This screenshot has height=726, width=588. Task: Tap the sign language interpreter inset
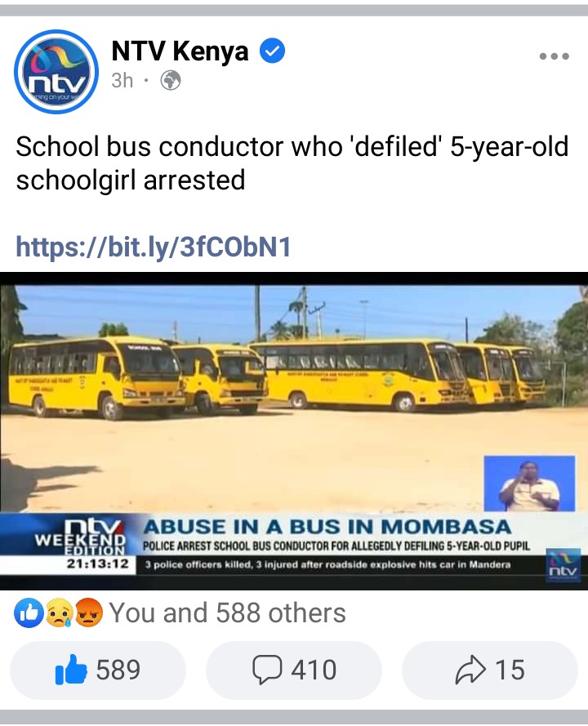pos(530,483)
